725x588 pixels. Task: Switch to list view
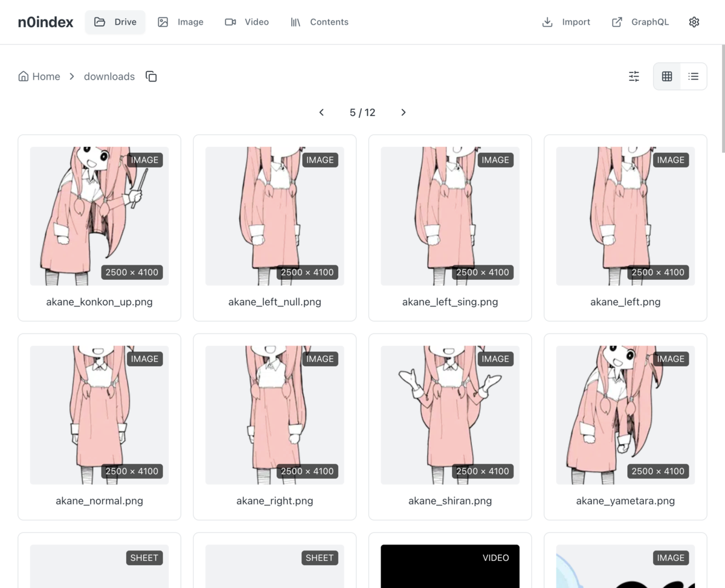tap(693, 76)
